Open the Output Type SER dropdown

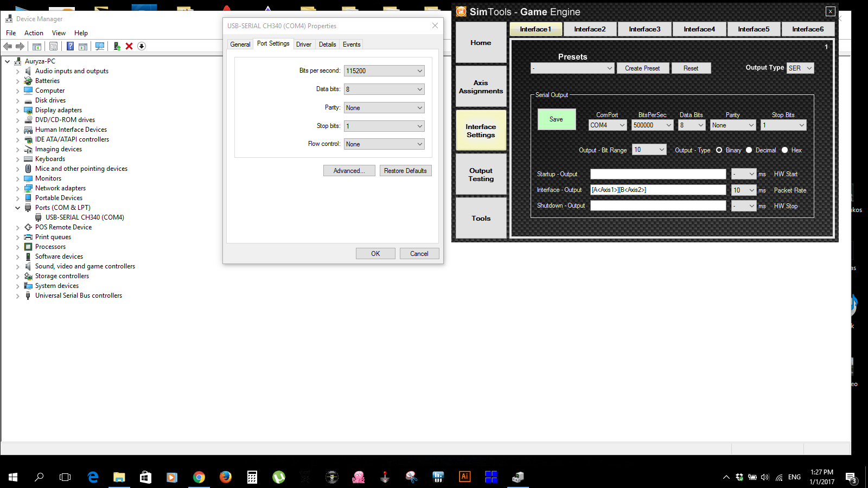[x=800, y=68]
